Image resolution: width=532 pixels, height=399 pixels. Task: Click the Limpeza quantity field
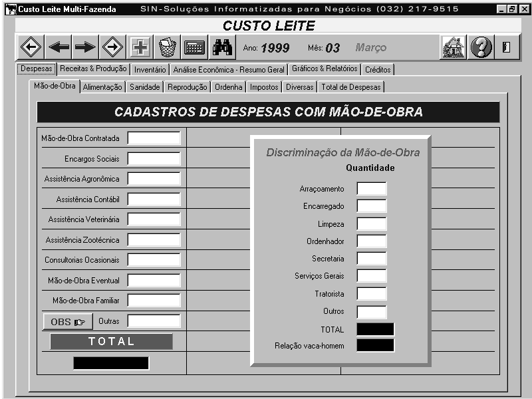point(372,224)
